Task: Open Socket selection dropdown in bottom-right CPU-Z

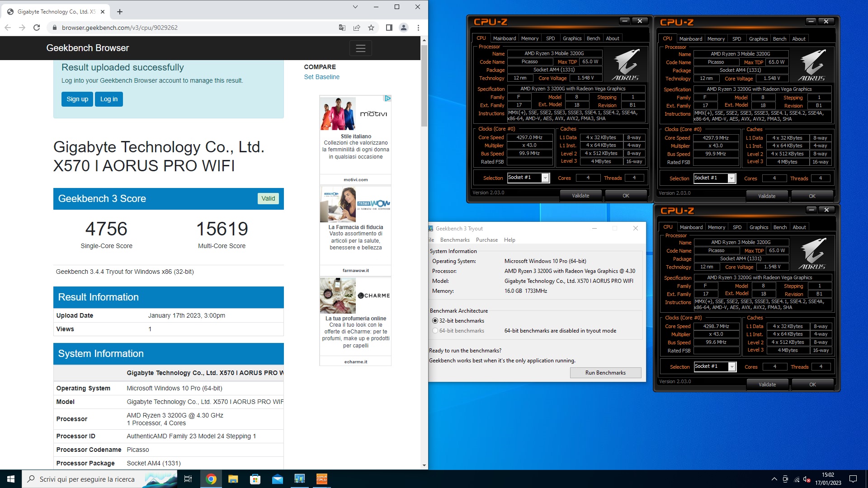Action: coord(732,366)
